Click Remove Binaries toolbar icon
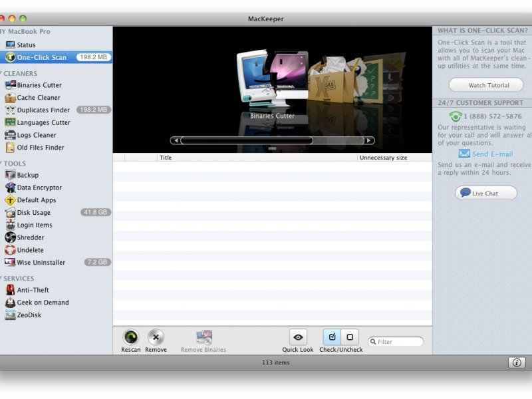The width and height of the screenshot is (532, 399). [x=203, y=337]
